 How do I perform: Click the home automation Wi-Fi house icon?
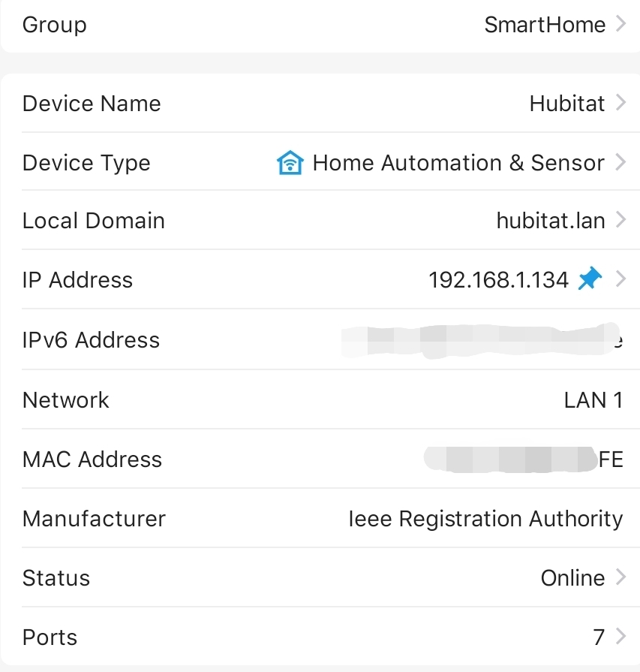290,163
